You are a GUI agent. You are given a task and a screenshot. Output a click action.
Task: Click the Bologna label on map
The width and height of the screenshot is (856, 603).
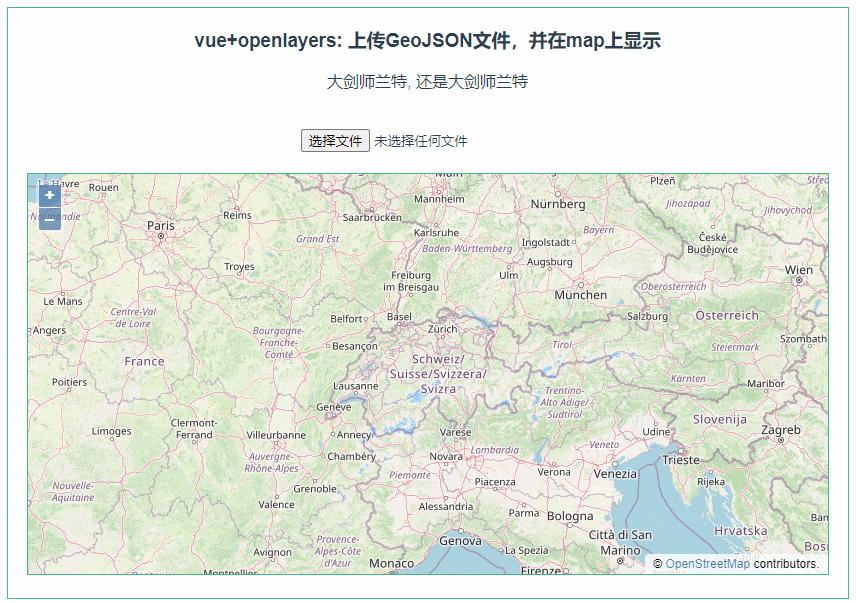tap(570, 516)
